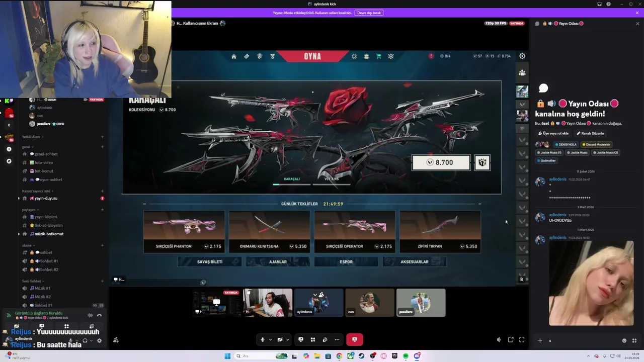This screenshot has width=644, height=362.
Task: Click Devre dışı bırak in streamer banner
Action: (369, 13)
